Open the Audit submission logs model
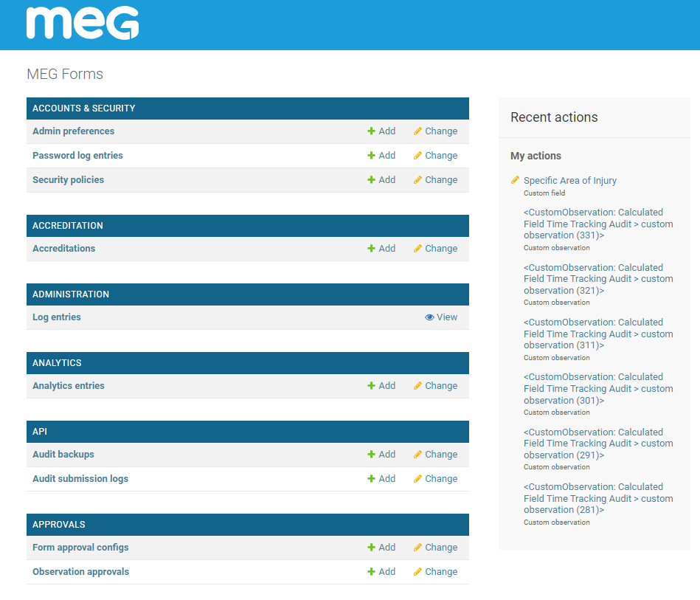Viewport: 700px width, 600px height. pos(80,479)
